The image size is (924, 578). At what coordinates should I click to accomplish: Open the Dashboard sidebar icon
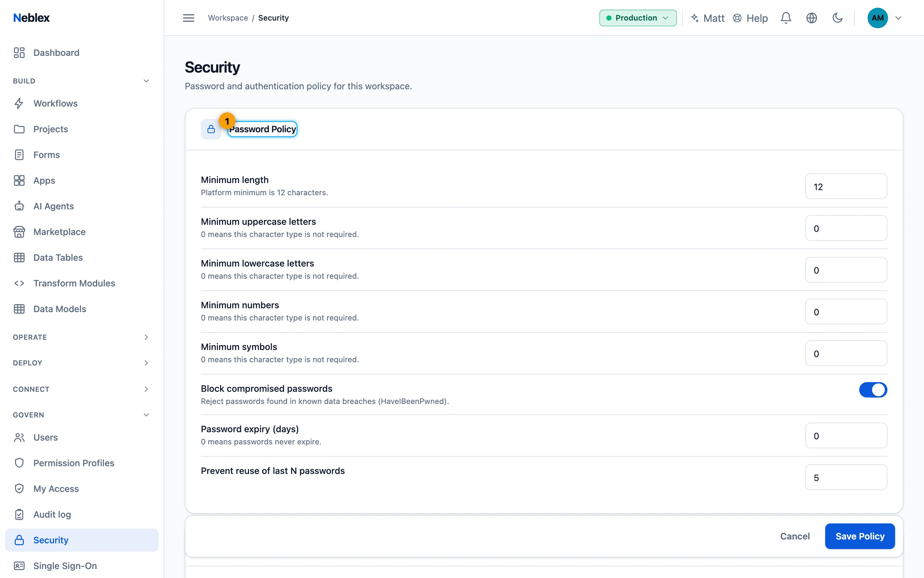(x=19, y=53)
